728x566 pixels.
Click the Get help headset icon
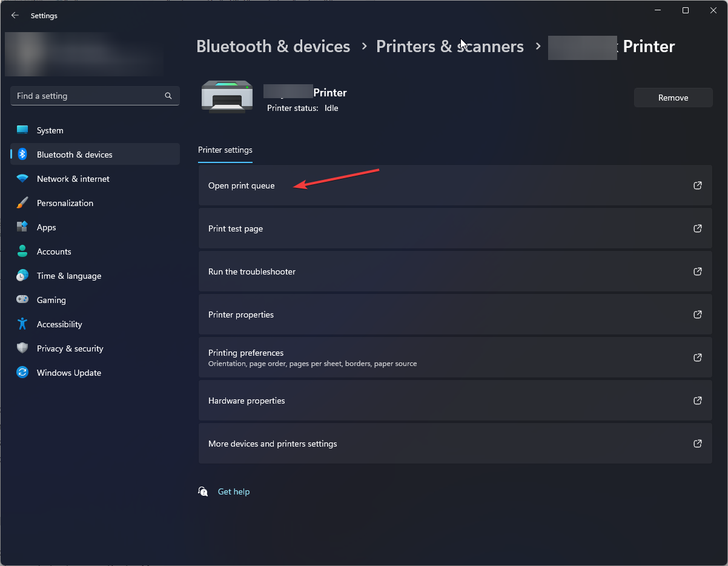(204, 491)
